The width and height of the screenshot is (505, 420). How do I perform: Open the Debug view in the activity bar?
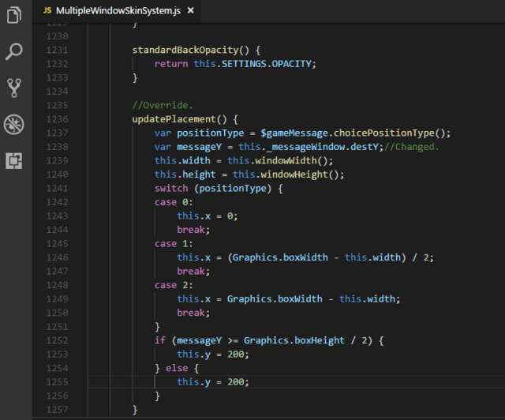(x=14, y=125)
